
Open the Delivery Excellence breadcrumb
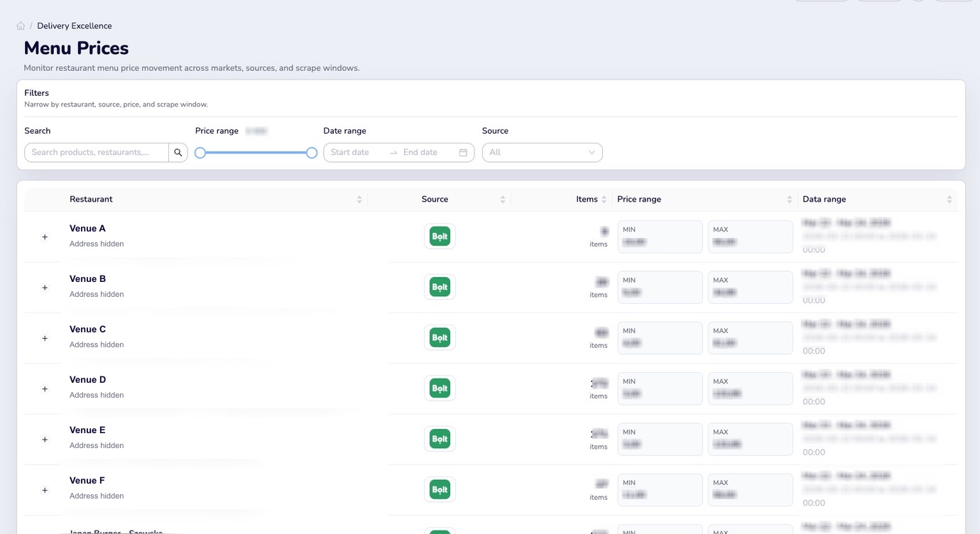click(x=75, y=26)
